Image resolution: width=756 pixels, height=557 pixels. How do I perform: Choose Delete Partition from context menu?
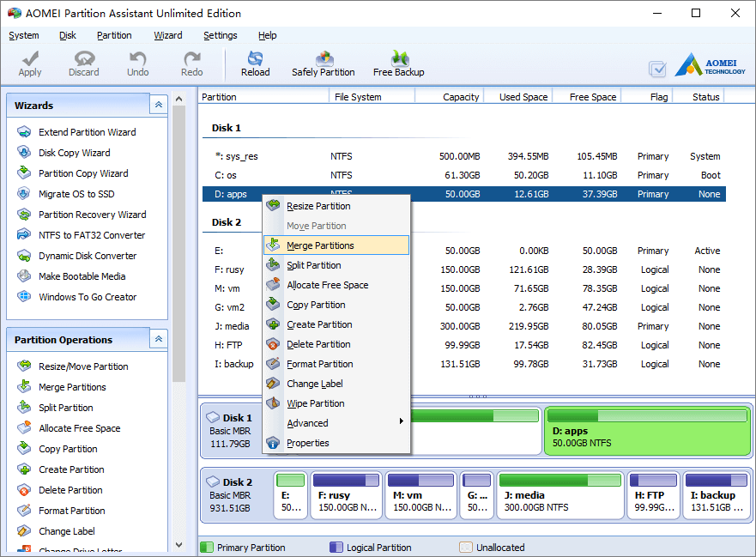[x=336, y=344]
